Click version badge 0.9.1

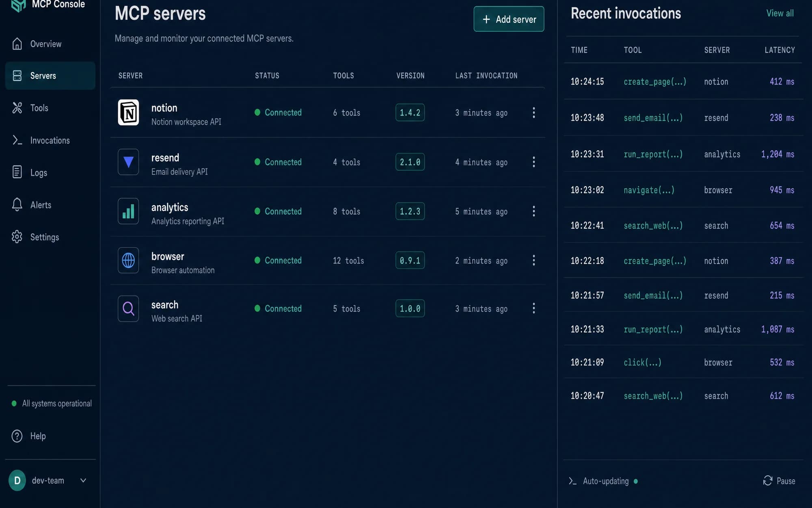coord(410,261)
